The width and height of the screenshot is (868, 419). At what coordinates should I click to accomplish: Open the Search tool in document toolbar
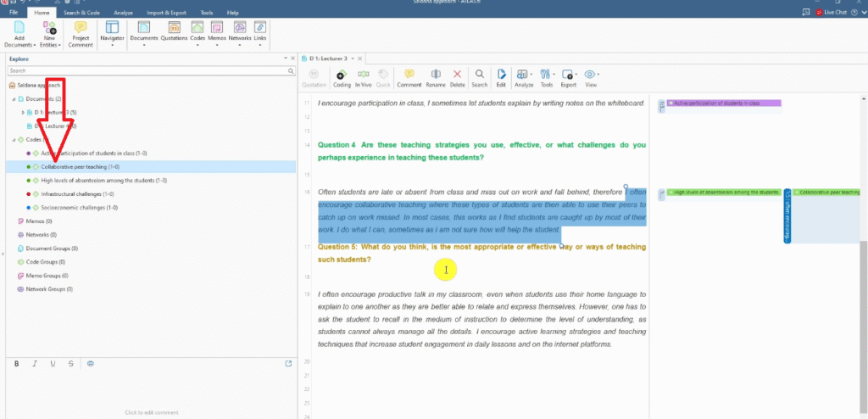tap(480, 77)
